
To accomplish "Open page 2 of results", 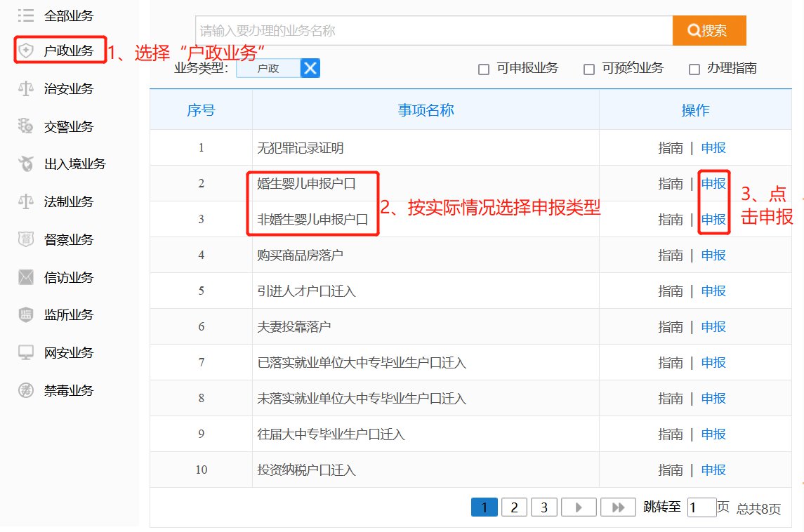I will point(514,507).
